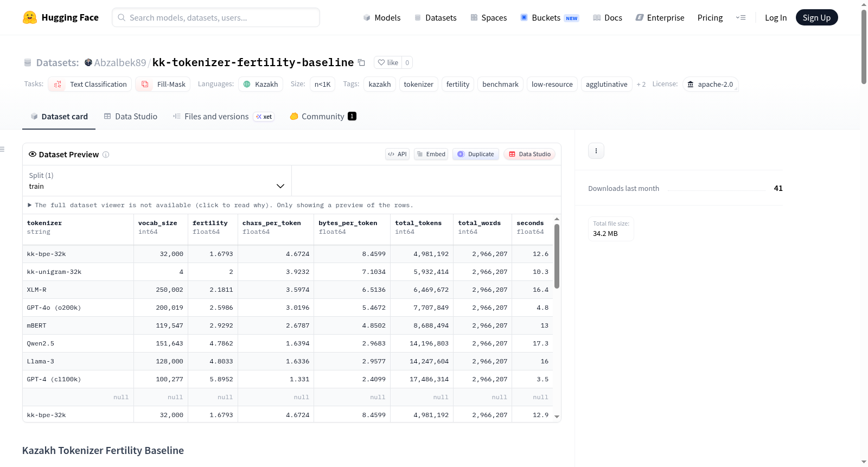Select the mBERT tokenizer cell
This screenshot has width=868, height=467.
(78, 325)
